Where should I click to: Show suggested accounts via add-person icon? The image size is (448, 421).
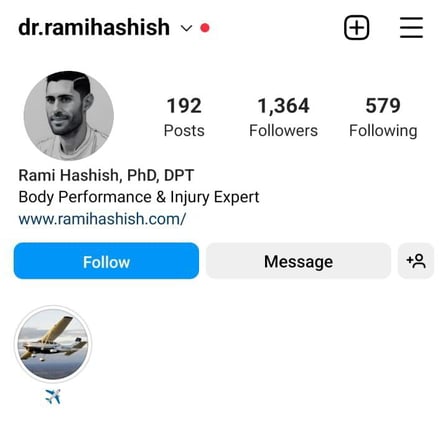tap(416, 261)
